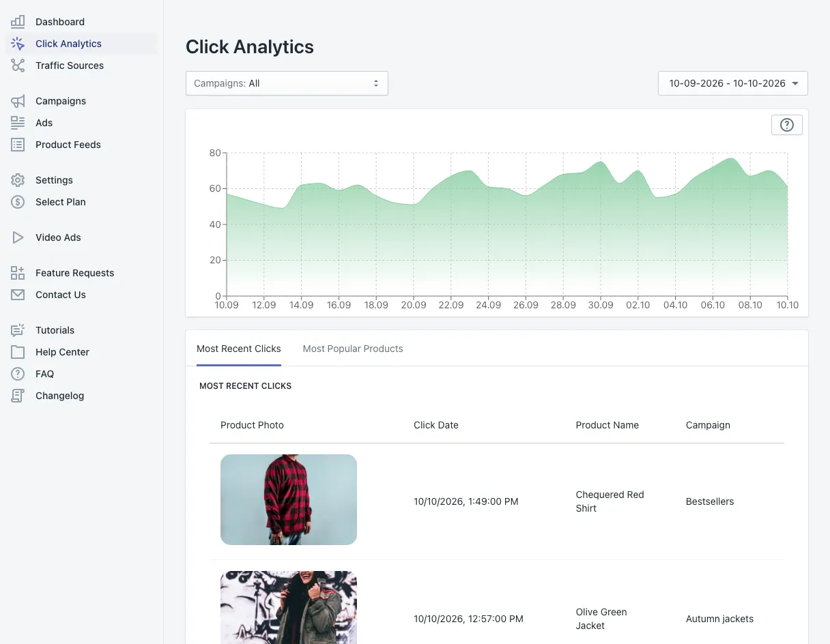Click the Product Feeds list icon

[x=18, y=145]
